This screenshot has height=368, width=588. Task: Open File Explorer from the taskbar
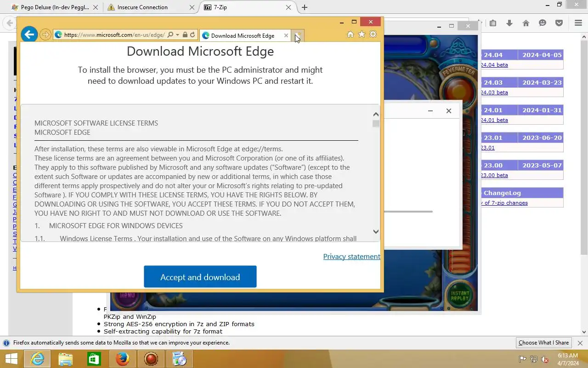(66, 359)
